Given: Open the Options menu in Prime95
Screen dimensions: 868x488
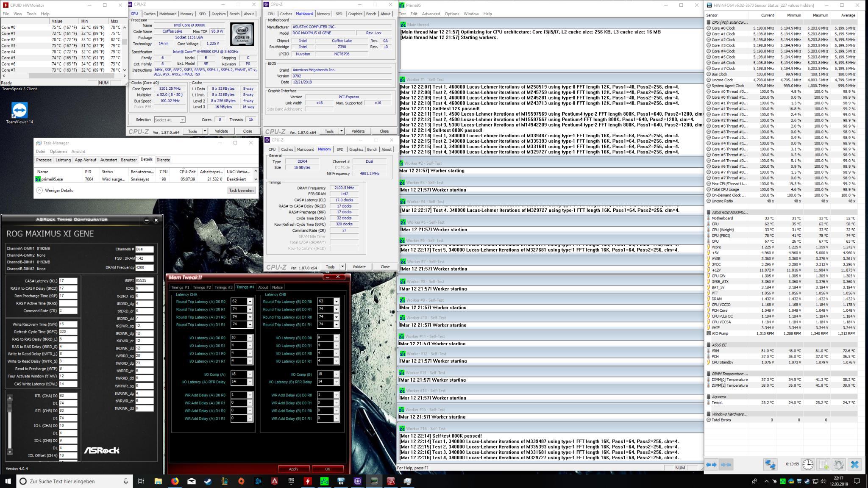Looking at the screenshot, I should pos(452,14).
